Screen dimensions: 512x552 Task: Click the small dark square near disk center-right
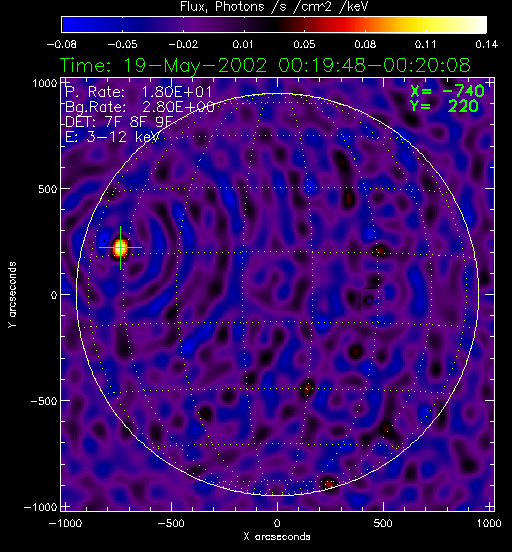pos(369,301)
